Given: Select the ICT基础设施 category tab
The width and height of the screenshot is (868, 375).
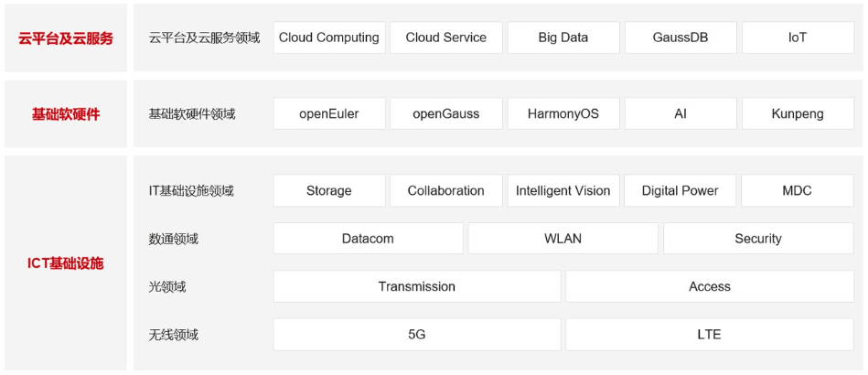Looking at the screenshot, I should pos(65,263).
